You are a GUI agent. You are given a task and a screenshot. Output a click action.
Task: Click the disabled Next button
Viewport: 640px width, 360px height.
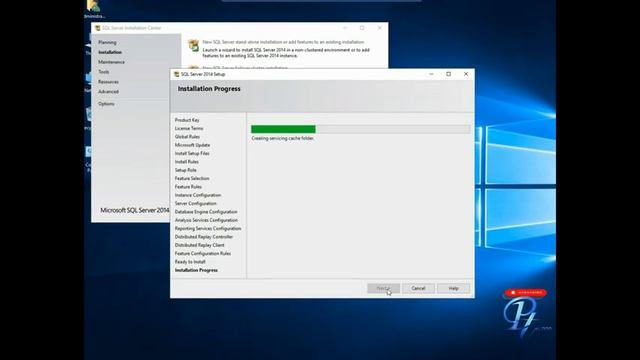pyautogui.click(x=383, y=288)
